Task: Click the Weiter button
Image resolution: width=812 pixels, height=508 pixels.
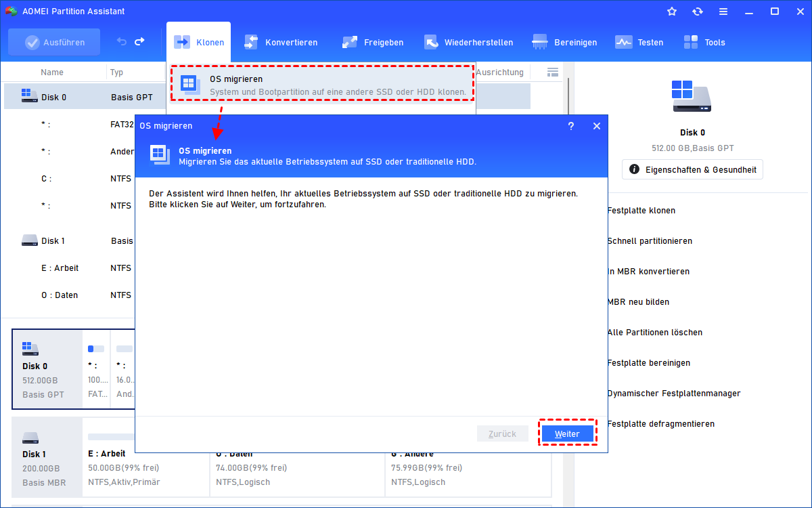Action: [x=567, y=433]
